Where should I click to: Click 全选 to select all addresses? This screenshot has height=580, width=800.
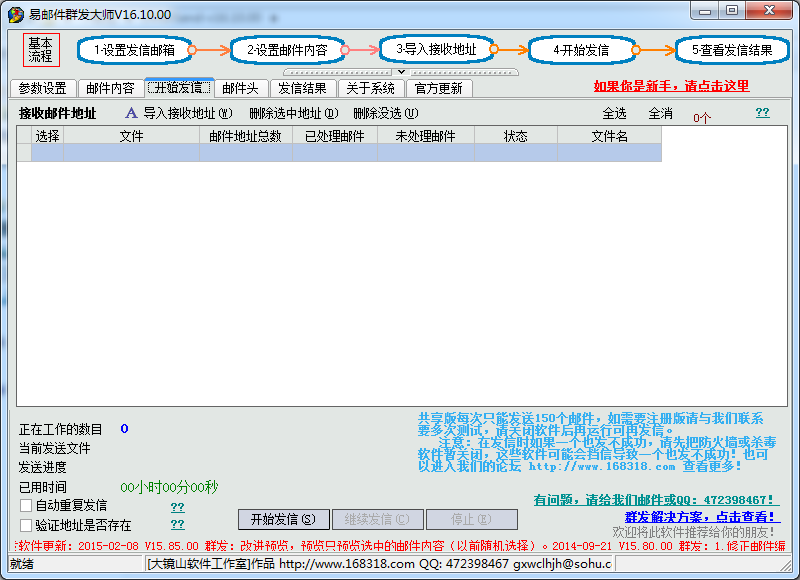615,113
